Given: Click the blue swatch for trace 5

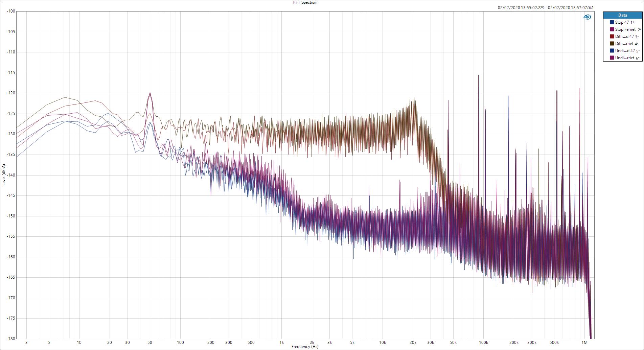Looking at the screenshot, I should [x=612, y=51].
